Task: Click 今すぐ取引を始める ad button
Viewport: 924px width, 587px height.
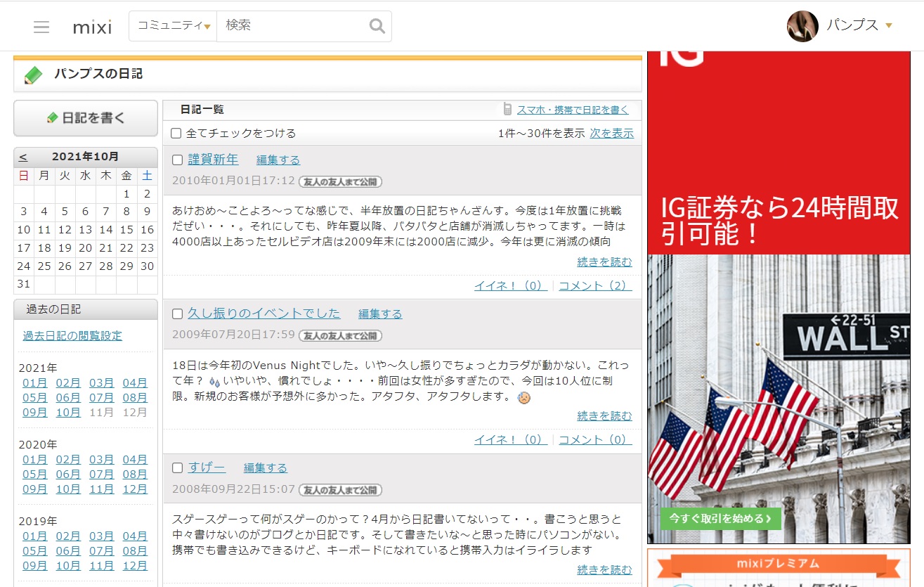Action: tap(720, 519)
